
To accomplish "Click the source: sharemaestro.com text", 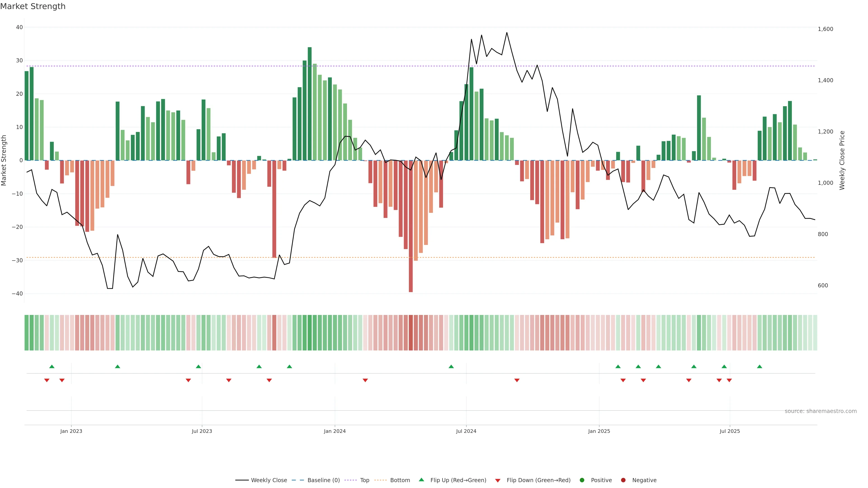I will (x=821, y=411).
